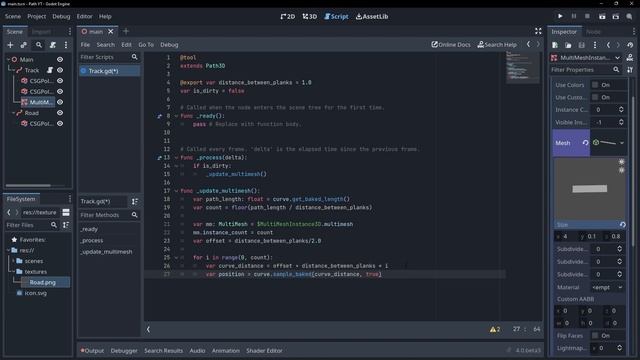Collapse the Main node tree

pyautogui.click(x=8, y=60)
